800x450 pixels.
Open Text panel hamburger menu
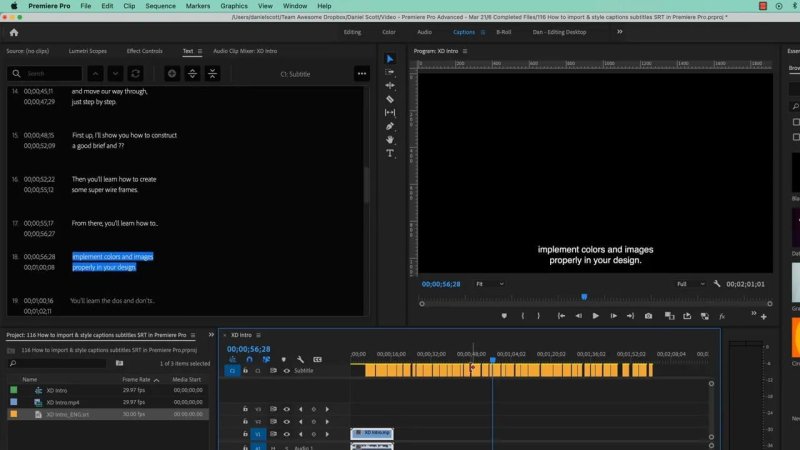point(200,51)
